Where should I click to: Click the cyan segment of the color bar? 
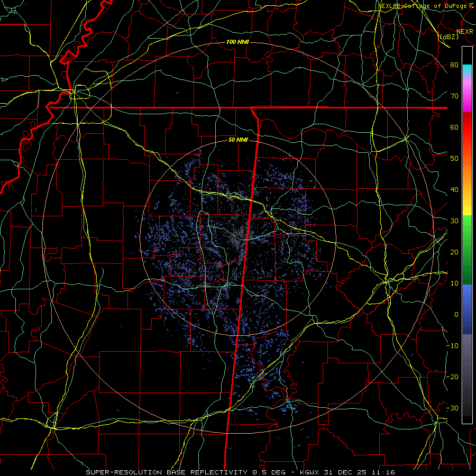[x=467, y=70]
